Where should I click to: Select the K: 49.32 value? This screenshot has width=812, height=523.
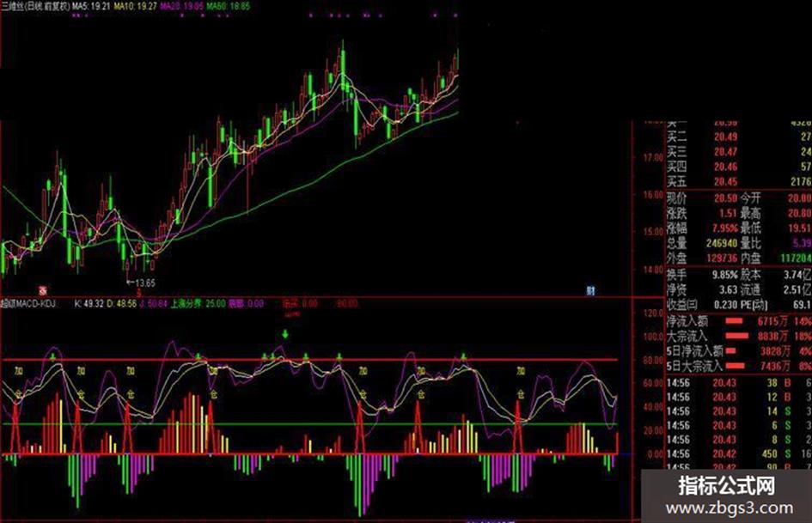(x=89, y=303)
